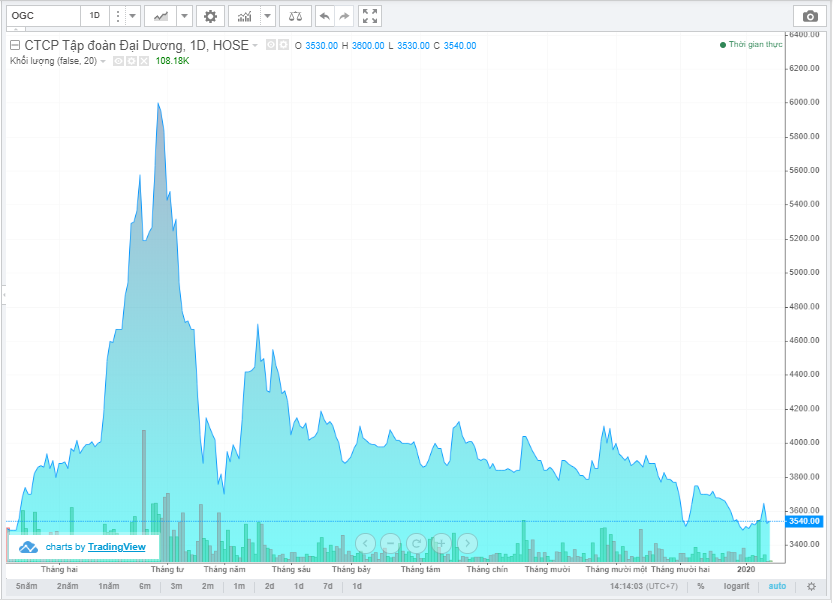
Task: Toggle fullscreen mode icon
Action: tap(370, 16)
